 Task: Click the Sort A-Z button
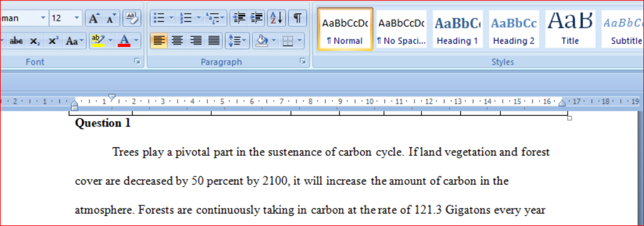276,19
